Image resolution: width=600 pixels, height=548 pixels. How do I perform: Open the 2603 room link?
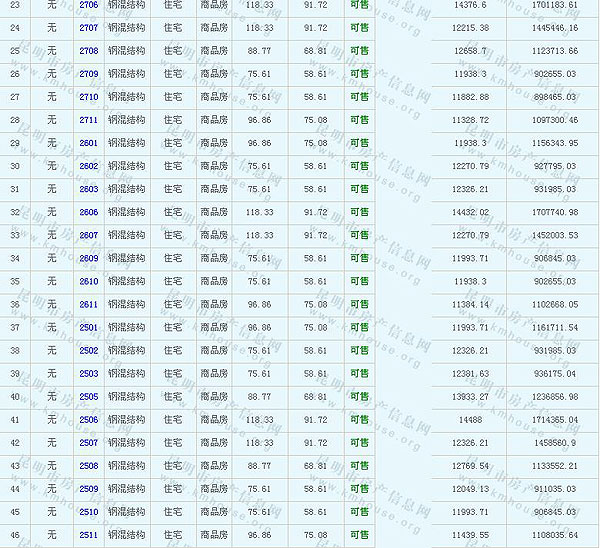(x=88, y=189)
